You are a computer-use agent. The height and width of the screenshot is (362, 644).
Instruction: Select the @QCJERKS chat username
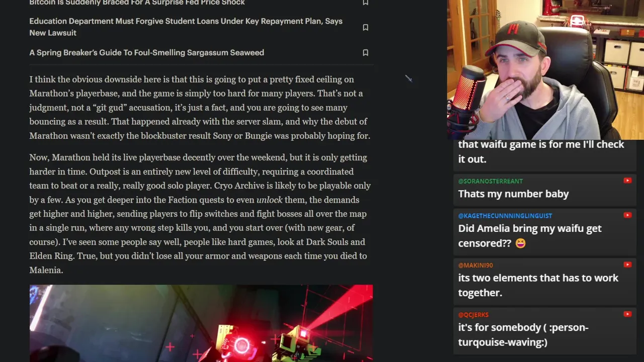473,315
